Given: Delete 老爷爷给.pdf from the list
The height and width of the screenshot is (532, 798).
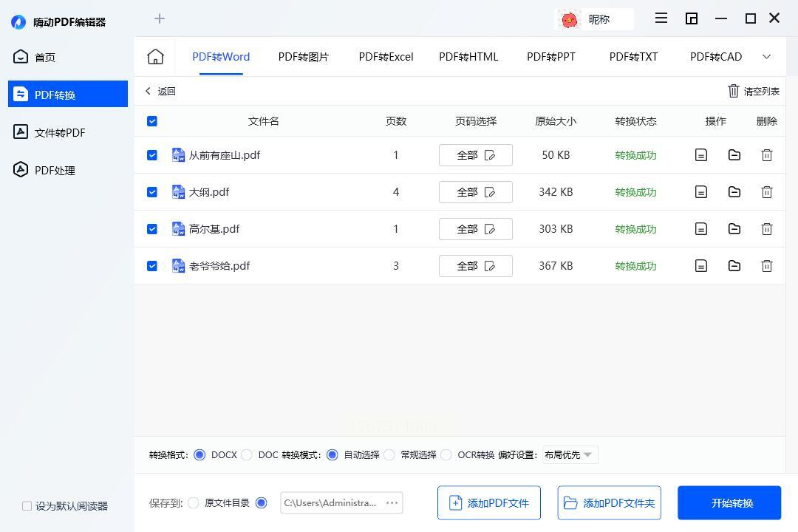Looking at the screenshot, I should [x=767, y=266].
